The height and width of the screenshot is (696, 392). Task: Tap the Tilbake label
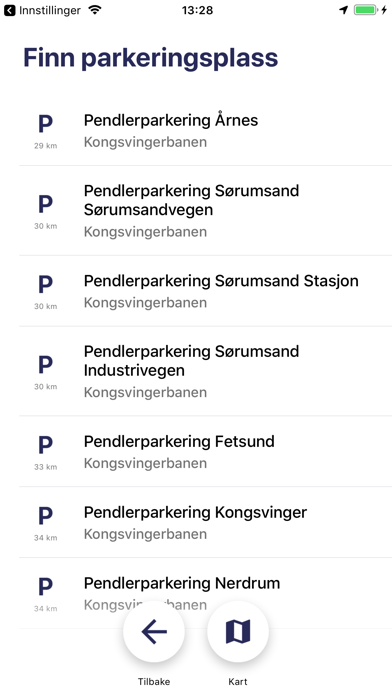[x=154, y=681]
